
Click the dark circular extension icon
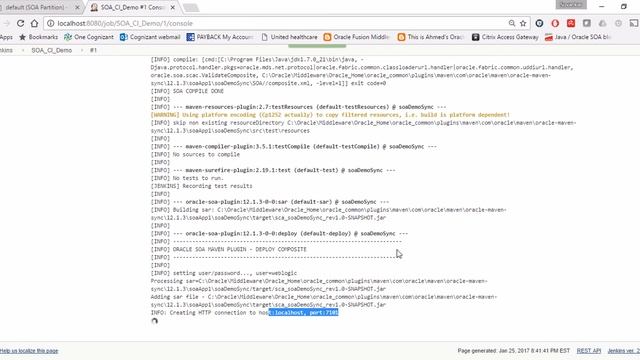539,23
